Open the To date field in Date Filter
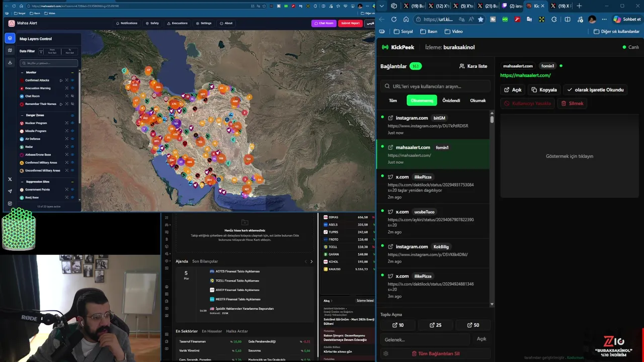This screenshot has height=362, width=644. tap(69, 51)
